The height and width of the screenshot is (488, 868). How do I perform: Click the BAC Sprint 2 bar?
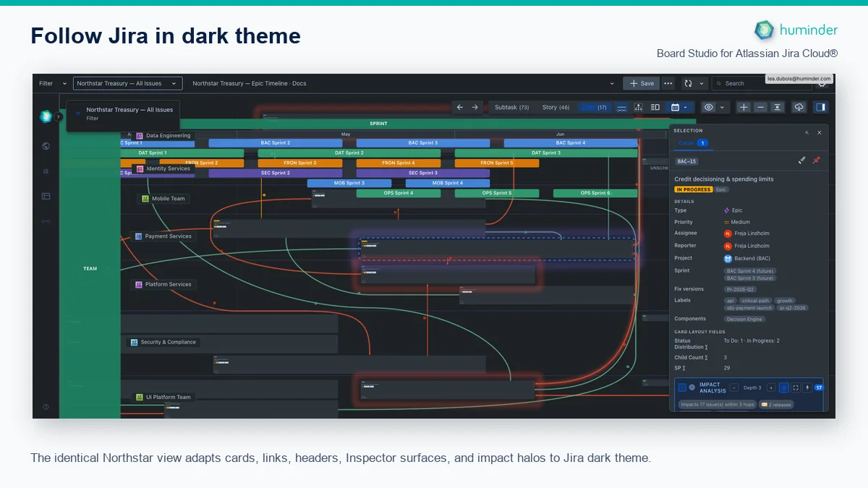pos(276,143)
